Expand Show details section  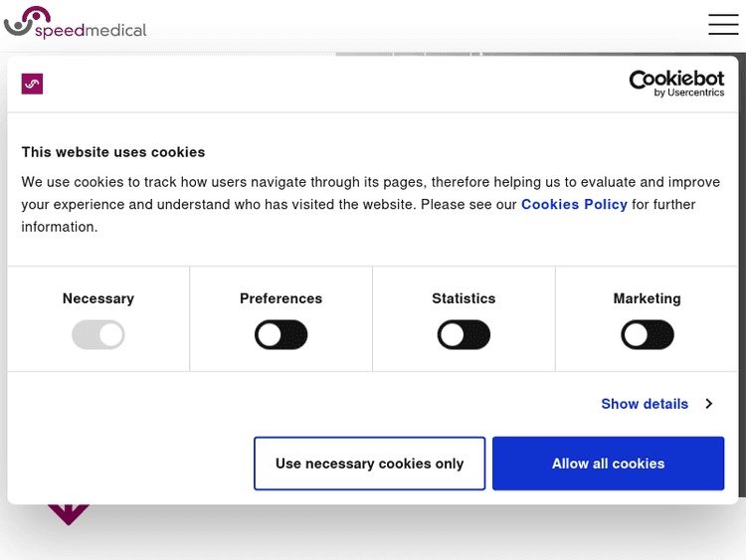645,404
